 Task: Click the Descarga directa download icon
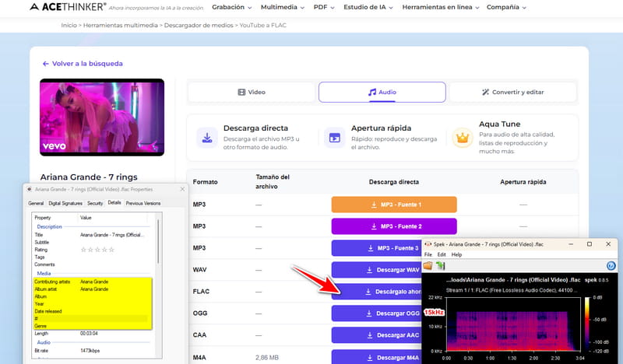(x=207, y=138)
